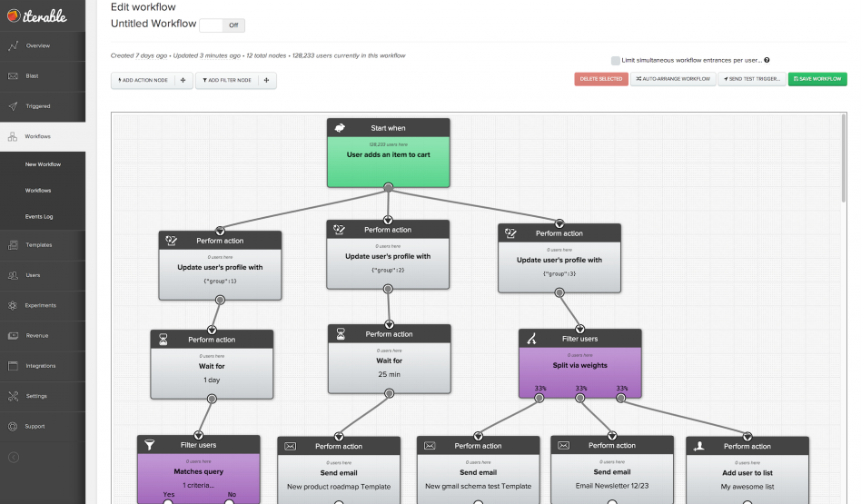Click the Matches query text
Image resolution: width=861 pixels, height=504 pixels.
point(198,471)
